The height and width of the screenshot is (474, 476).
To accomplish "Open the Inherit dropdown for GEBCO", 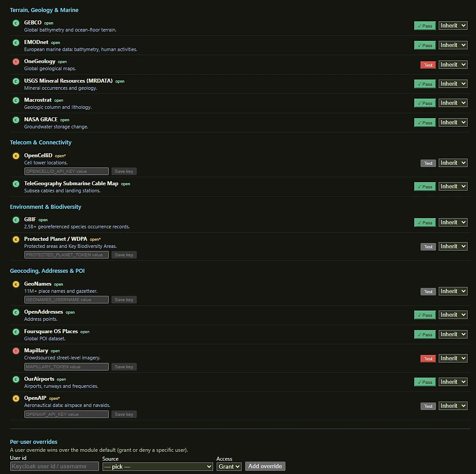I will pos(453,25).
